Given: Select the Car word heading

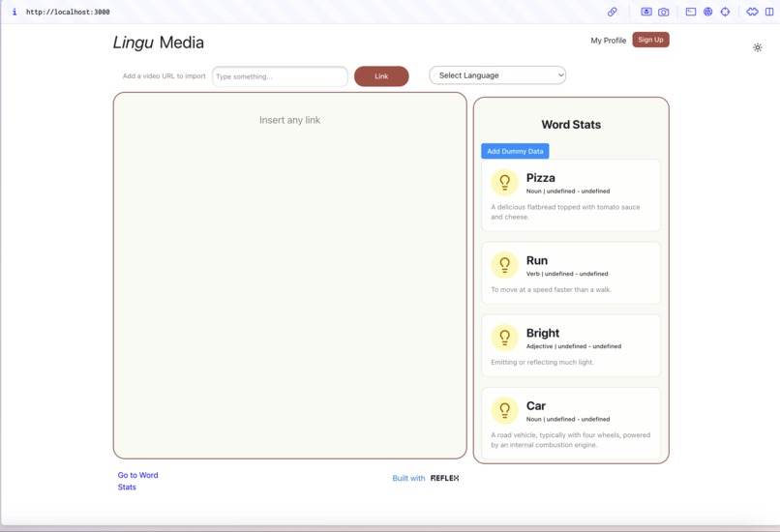Looking at the screenshot, I should [x=536, y=405].
